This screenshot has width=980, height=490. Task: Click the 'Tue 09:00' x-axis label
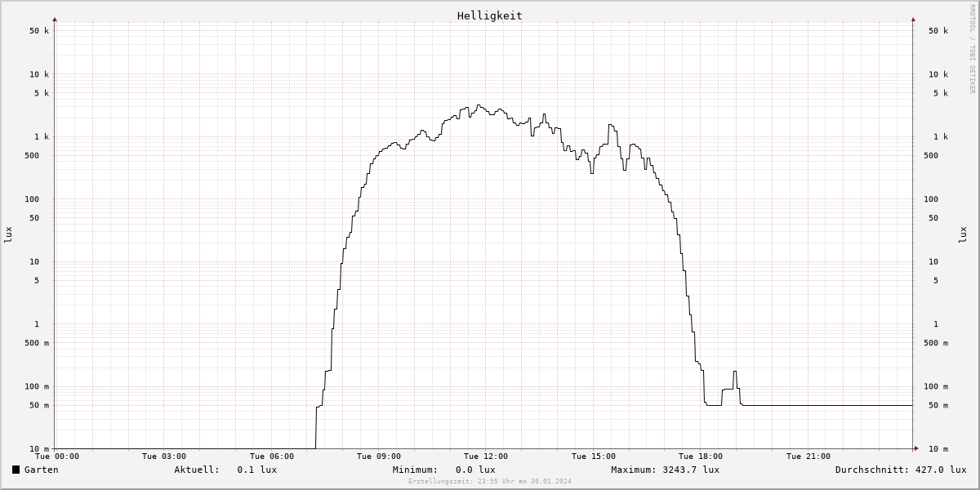[379, 457]
